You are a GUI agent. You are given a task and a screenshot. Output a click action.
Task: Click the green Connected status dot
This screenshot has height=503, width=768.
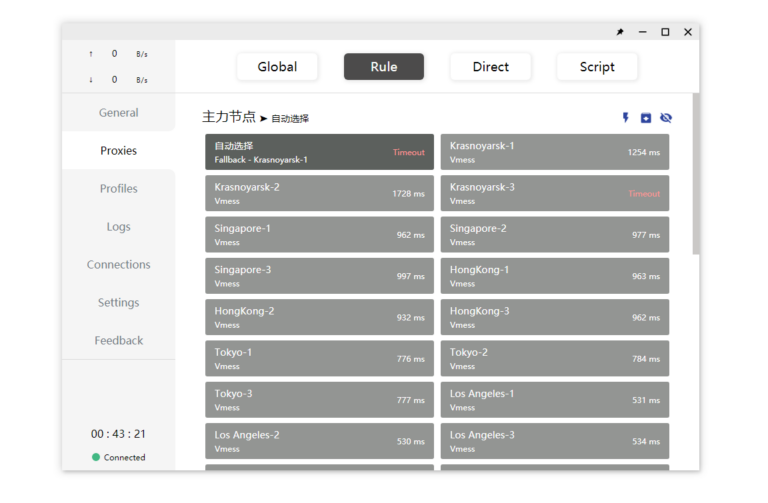[x=96, y=457]
